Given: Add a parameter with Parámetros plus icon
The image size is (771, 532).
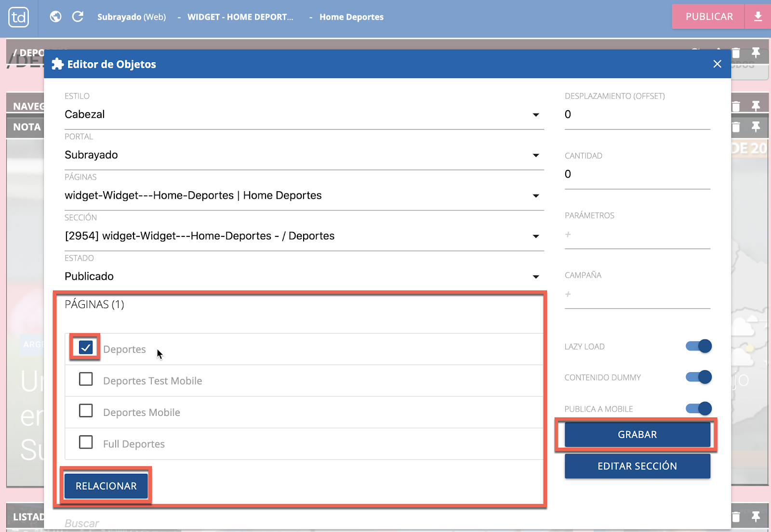Looking at the screenshot, I should pos(568,234).
